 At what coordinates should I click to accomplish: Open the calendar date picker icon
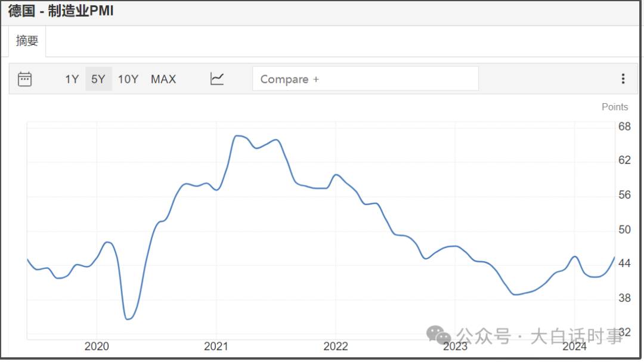click(x=24, y=79)
